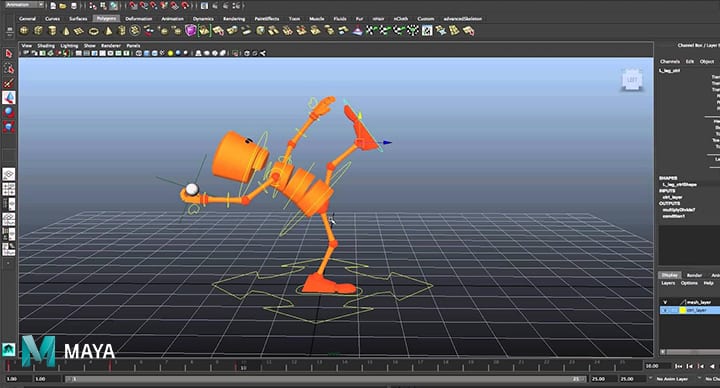This screenshot has width=720, height=388.
Task: Select by object type mode
Action: click(103, 6)
